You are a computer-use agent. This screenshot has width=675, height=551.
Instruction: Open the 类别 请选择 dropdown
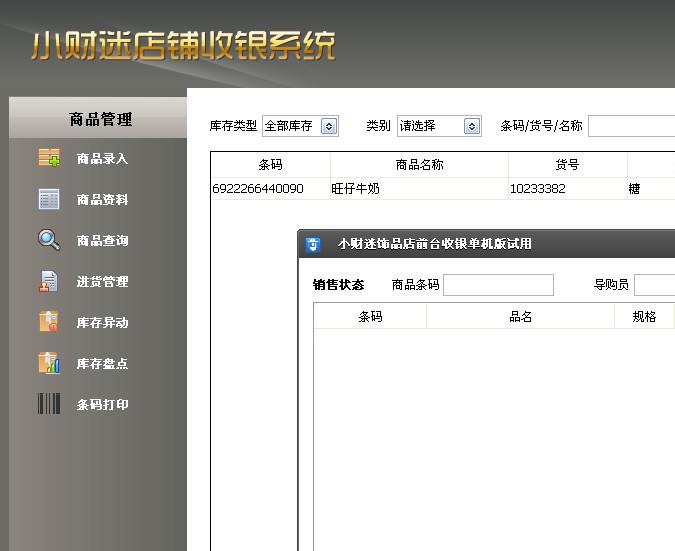472,126
